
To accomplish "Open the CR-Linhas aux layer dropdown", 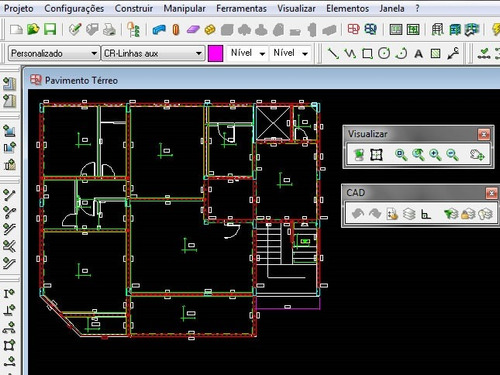I will click(153, 53).
